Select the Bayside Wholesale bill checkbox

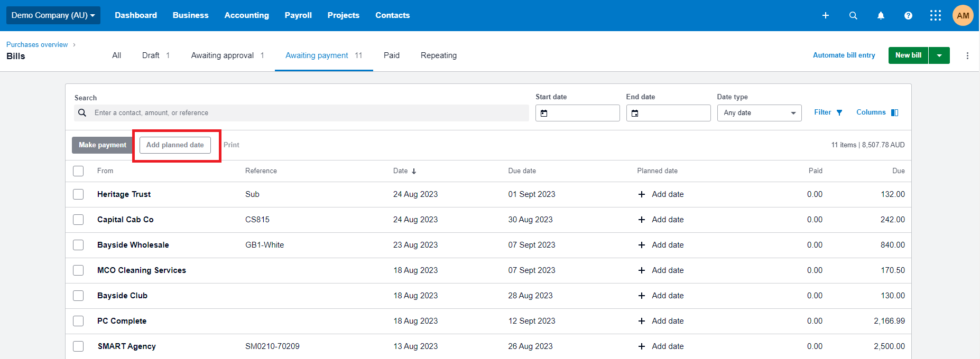pos(78,245)
